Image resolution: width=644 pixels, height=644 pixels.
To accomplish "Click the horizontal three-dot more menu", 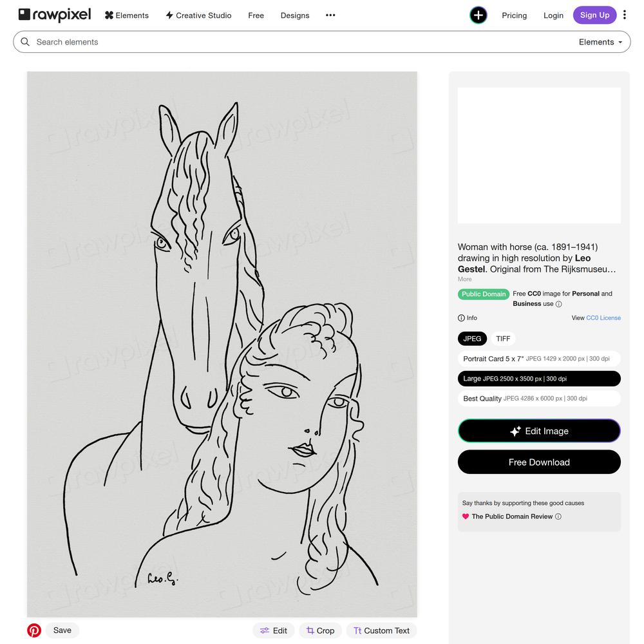I will tap(330, 15).
